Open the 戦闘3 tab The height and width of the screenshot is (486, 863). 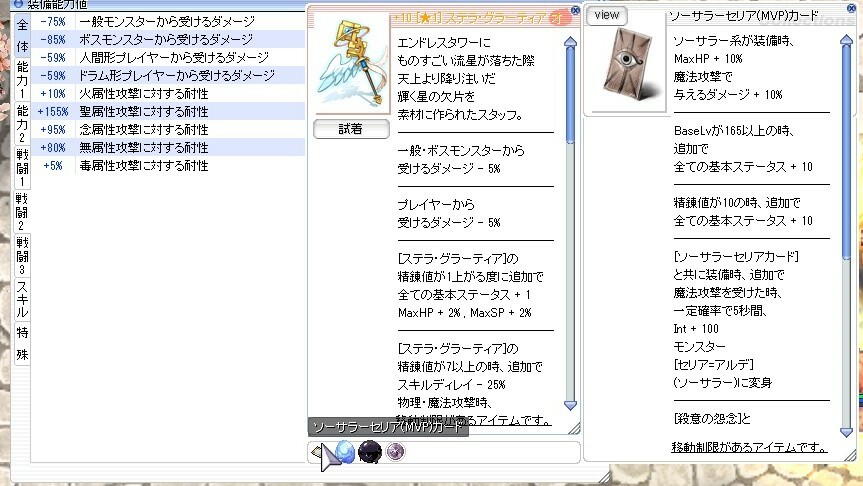(22, 256)
